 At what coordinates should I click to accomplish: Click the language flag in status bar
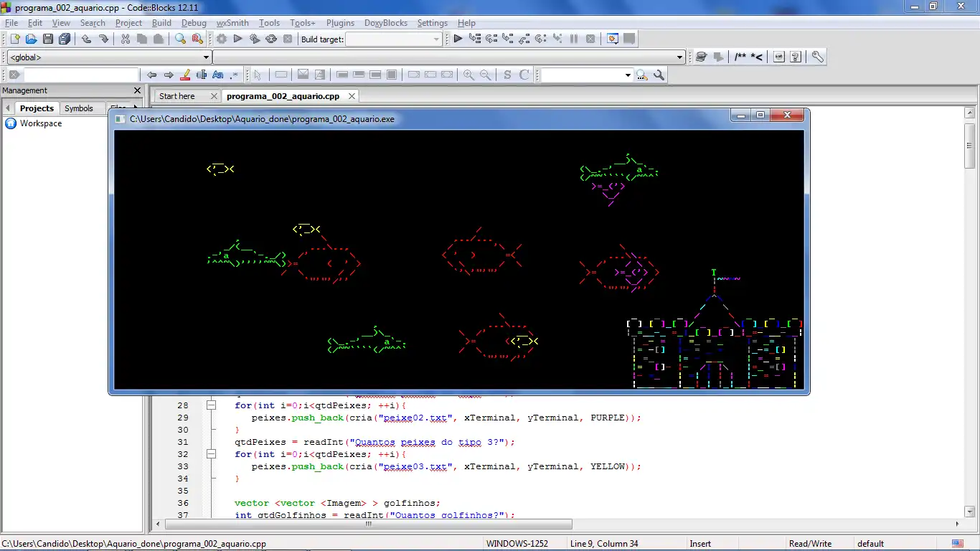(958, 544)
